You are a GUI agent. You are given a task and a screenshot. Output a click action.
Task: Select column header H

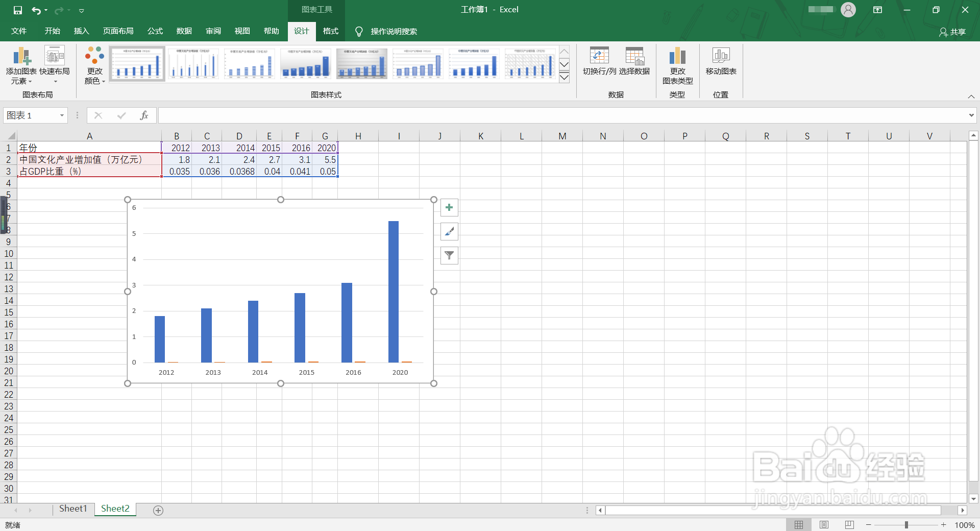[x=358, y=136]
